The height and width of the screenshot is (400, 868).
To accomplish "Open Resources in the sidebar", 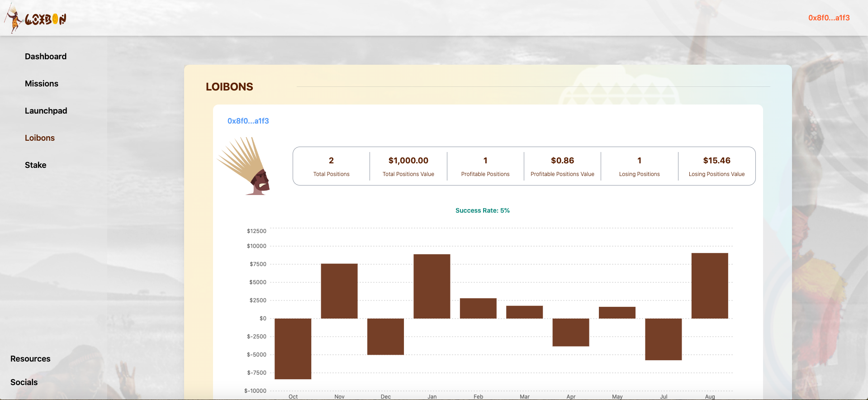I will (30, 359).
